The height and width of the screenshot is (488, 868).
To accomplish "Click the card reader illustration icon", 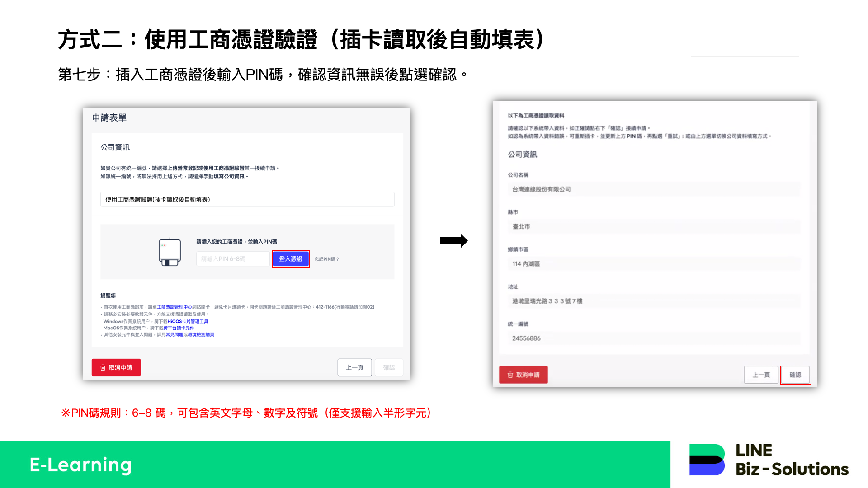I will pos(170,252).
